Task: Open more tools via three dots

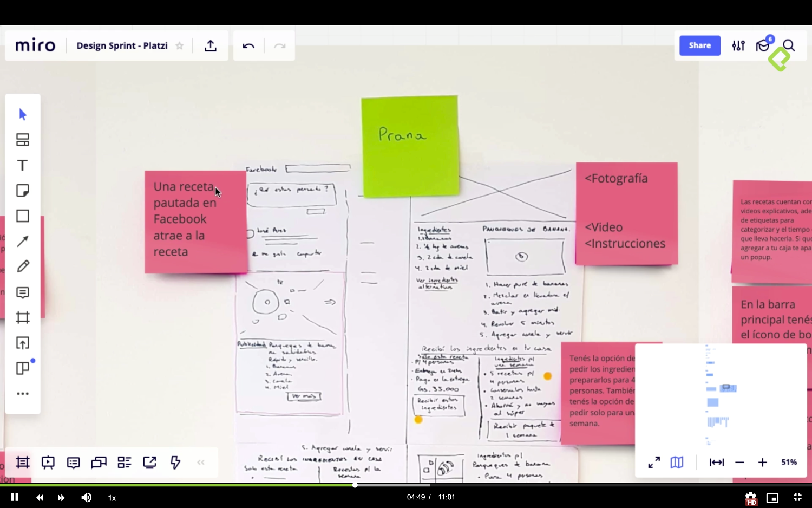Action: point(23,394)
